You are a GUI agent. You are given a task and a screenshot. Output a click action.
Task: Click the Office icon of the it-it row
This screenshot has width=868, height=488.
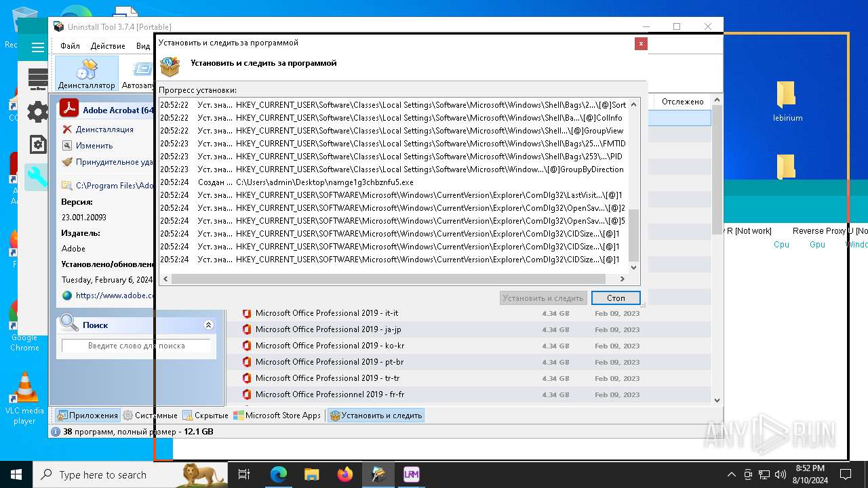click(x=247, y=313)
